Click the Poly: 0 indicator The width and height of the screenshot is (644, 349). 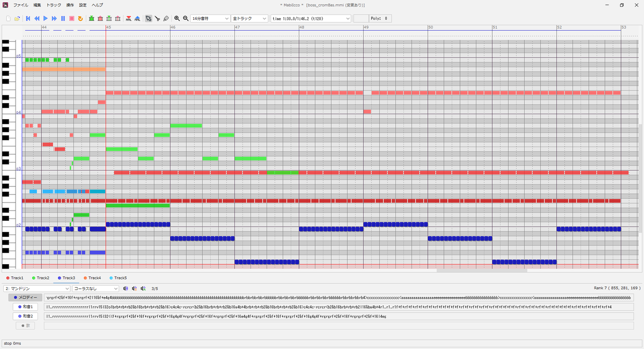point(380,18)
